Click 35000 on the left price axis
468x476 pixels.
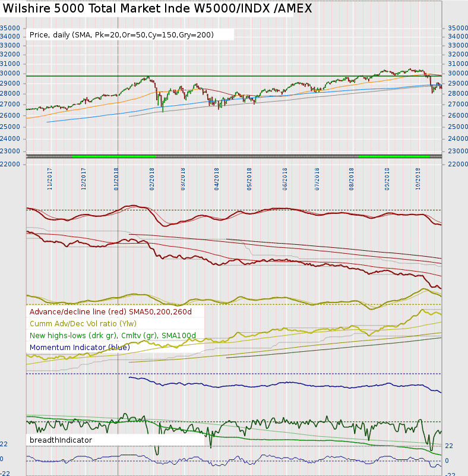pos(10,28)
